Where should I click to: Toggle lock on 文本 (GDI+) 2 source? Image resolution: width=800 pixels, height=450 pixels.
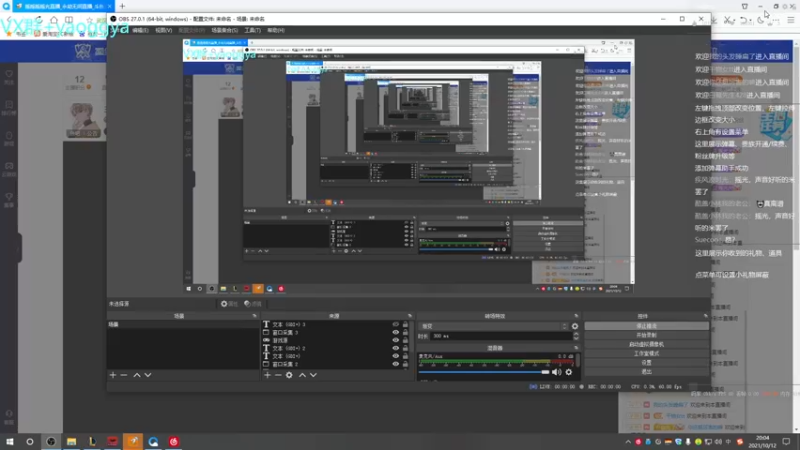(x=405, y=348)
